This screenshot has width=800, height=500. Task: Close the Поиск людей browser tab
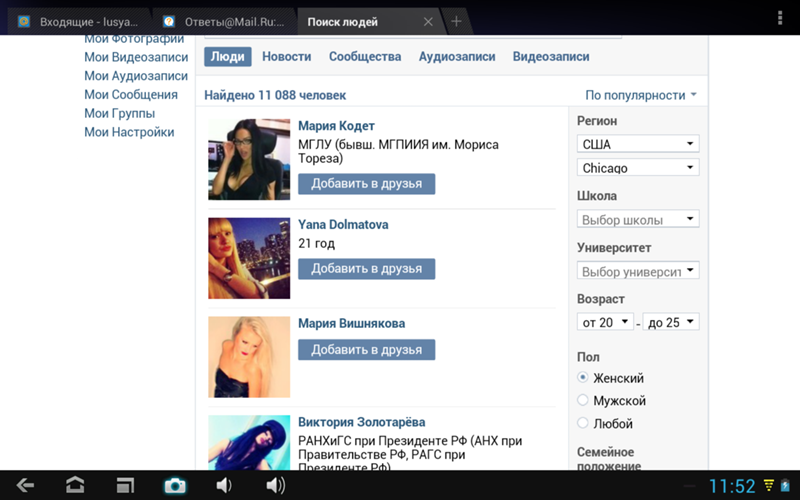click(428, 21)
